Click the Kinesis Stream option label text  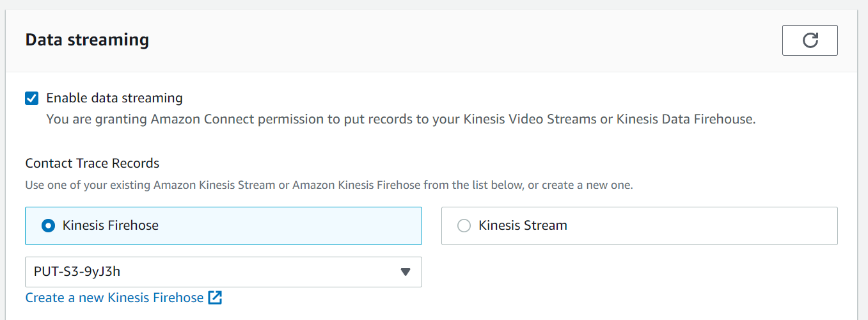523,225
